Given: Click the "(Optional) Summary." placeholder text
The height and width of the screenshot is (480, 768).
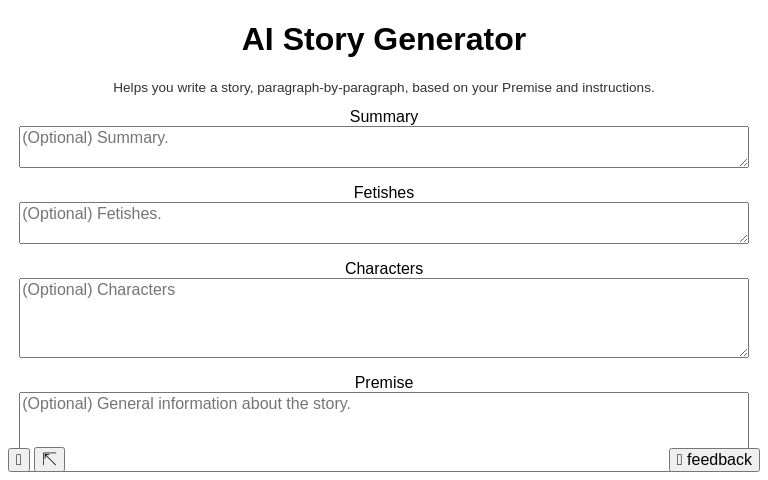Looking at the screenshot, I should click(x=96, y=138).
